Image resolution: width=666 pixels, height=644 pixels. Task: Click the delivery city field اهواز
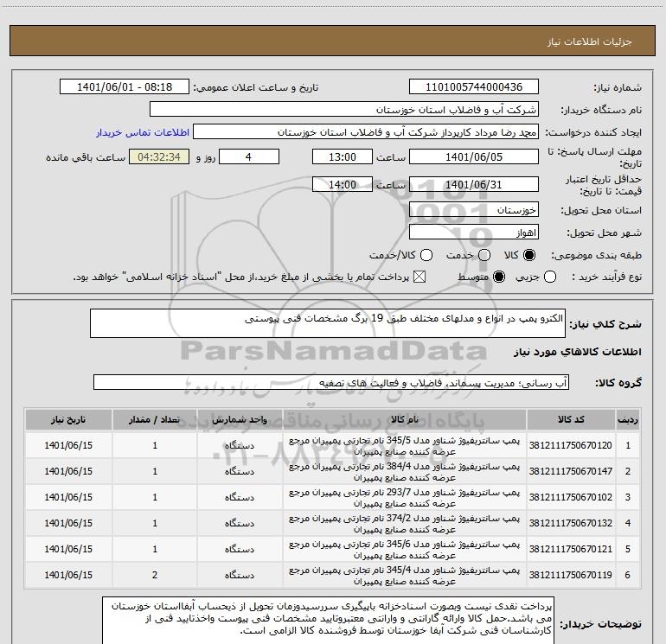[x=474, y=232]
